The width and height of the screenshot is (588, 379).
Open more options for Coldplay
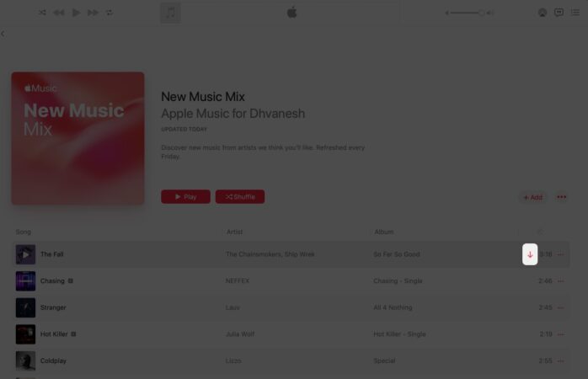561,361
